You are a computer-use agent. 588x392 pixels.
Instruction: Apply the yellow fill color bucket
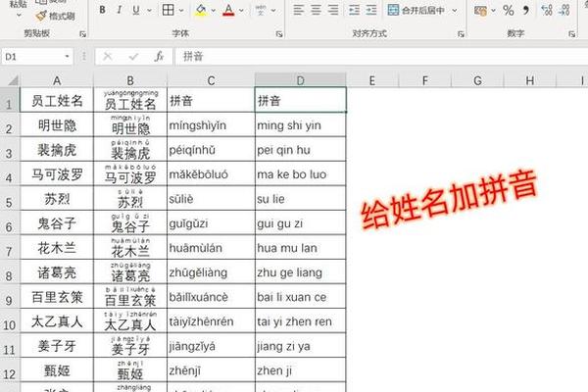[201, 10]
